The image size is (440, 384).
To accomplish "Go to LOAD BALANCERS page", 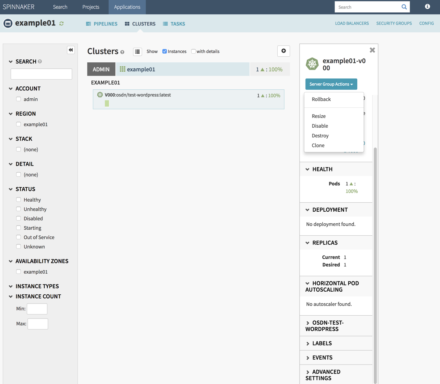I will coord(352,23).
